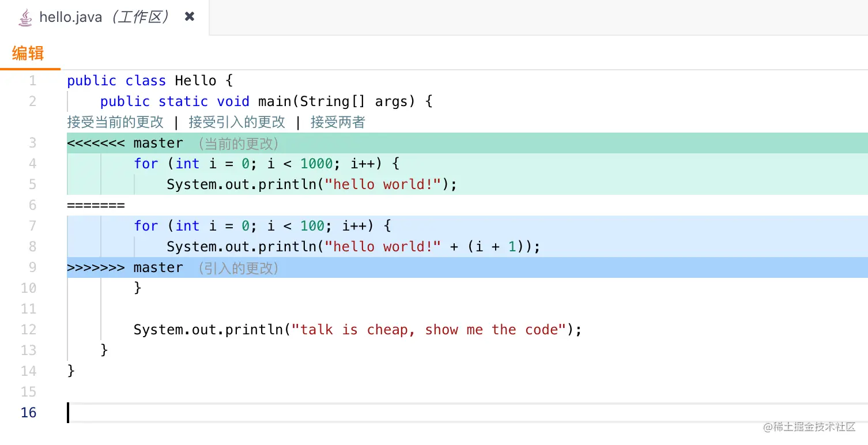Click the （当前的更改）label
This screenshot has width=868, height=445.
(238, 143)
